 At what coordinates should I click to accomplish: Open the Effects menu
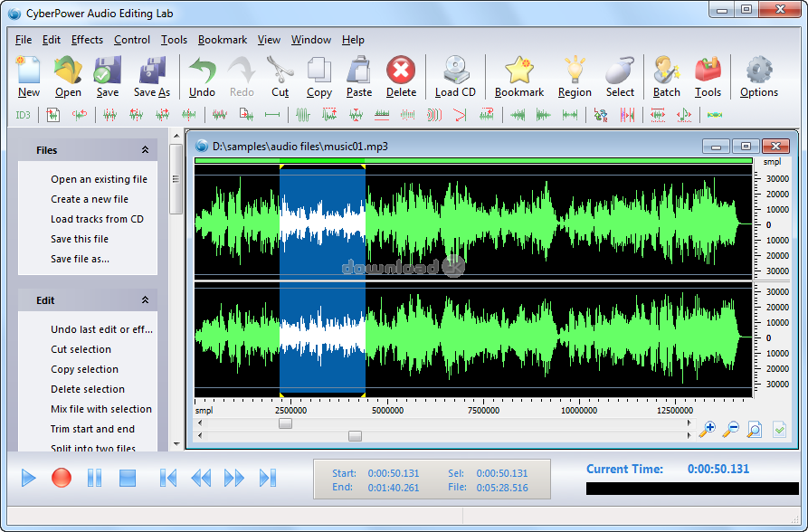[87, 40]
